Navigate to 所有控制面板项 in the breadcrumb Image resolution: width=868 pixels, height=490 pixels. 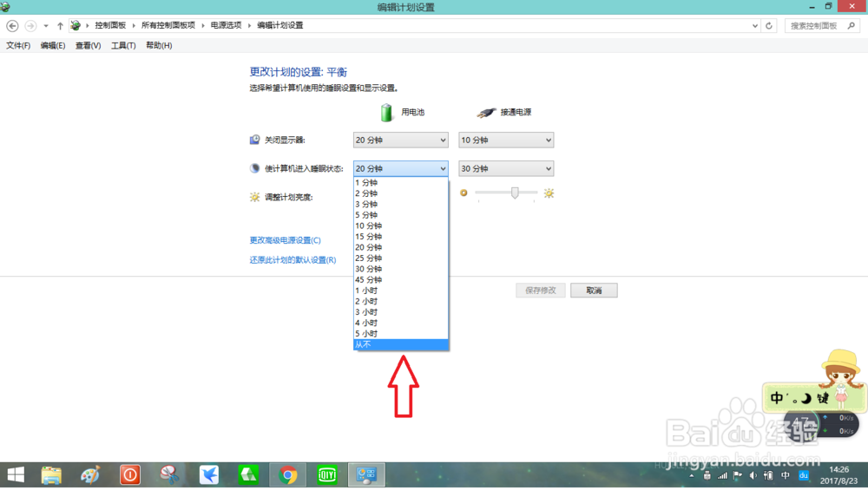tap(168, 25)
